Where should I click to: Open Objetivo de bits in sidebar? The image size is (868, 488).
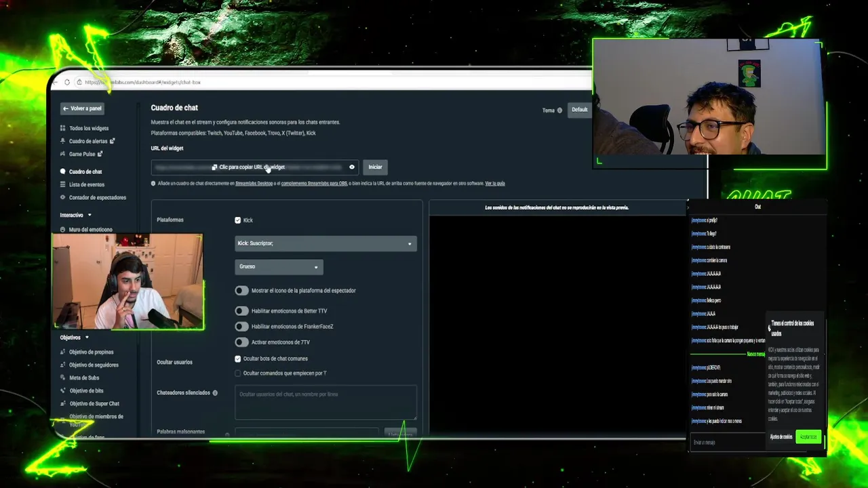(x=86, y=390)
